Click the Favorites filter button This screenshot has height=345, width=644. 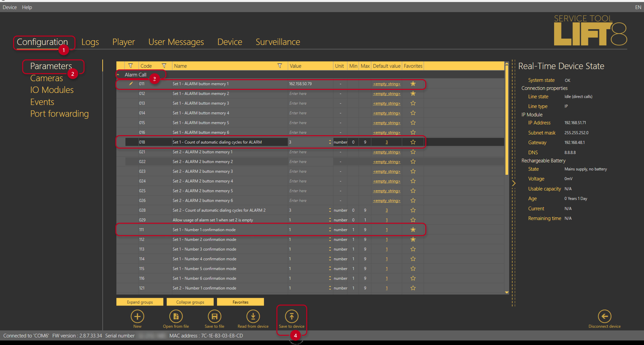pos(240,302)
